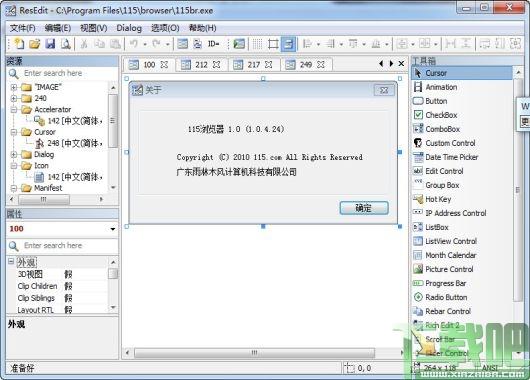Select the Hot Key control tool
The height and width of the screenshot is (380, 530).
click(x=432, y=199)
